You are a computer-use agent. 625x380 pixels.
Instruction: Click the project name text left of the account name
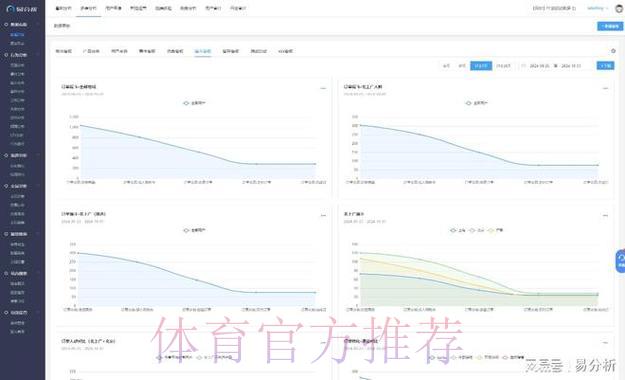point(554,8)
